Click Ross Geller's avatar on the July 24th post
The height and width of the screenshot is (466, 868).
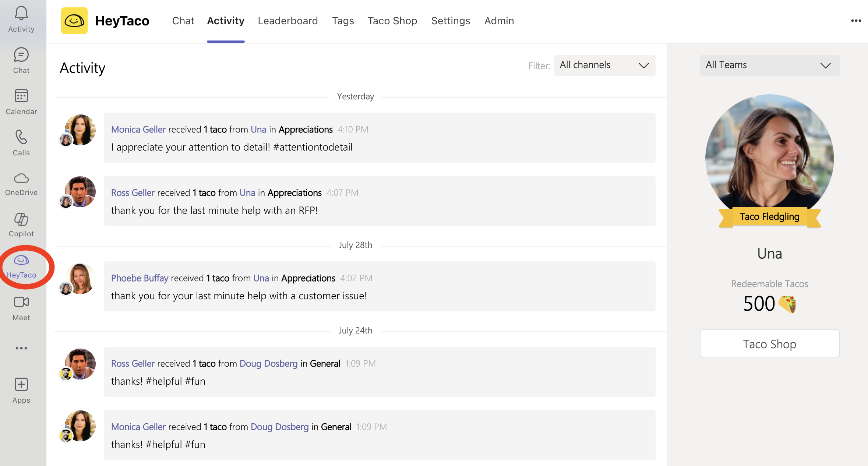80,364
